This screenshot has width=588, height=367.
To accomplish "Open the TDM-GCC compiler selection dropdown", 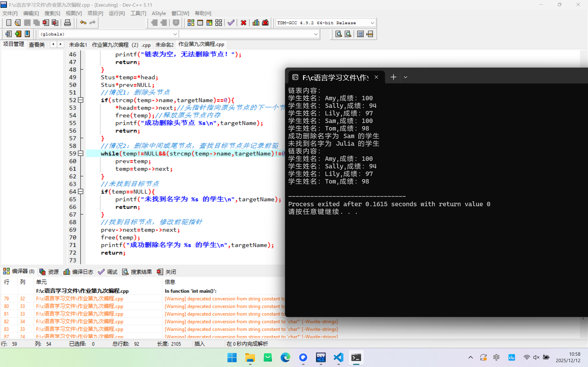I will point(372,23).
